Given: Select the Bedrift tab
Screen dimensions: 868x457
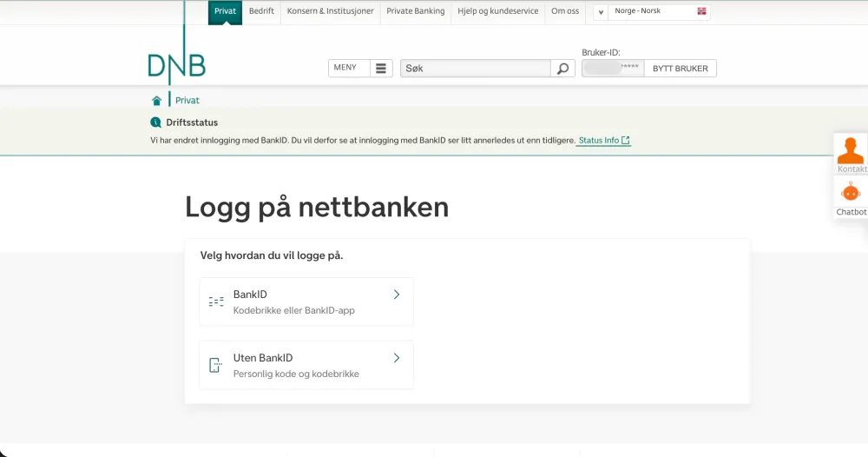Looking at the screenshot, I should (261, 11).
